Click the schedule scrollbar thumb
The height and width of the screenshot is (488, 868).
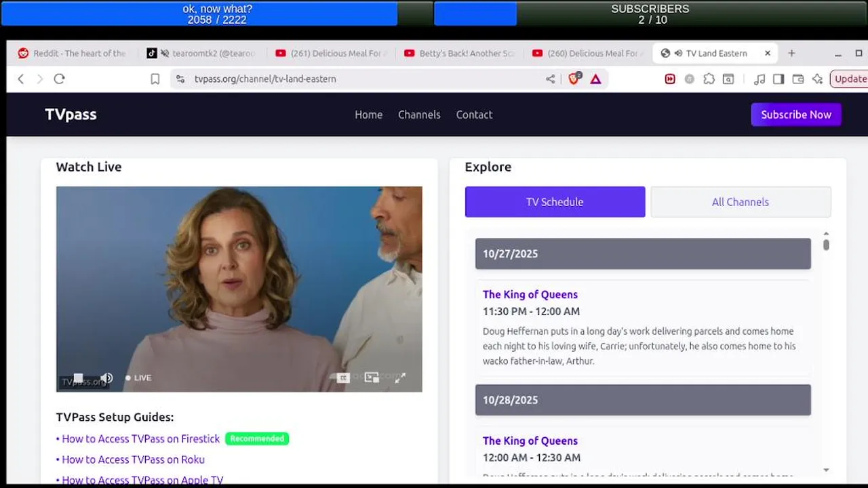[826, 245]
